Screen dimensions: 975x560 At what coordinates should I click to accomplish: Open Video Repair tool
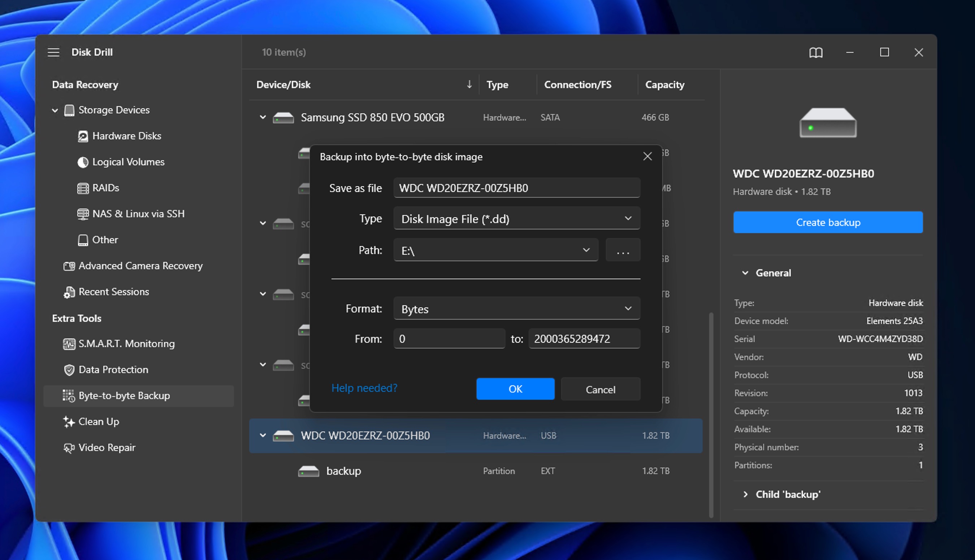click(x=107, y=448)
